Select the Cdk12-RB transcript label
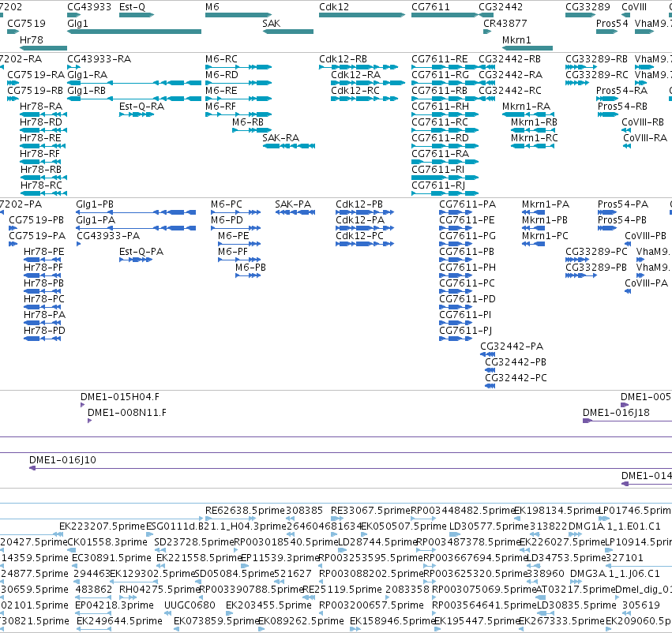Viewport: 672px width, 633px height. 343,58
